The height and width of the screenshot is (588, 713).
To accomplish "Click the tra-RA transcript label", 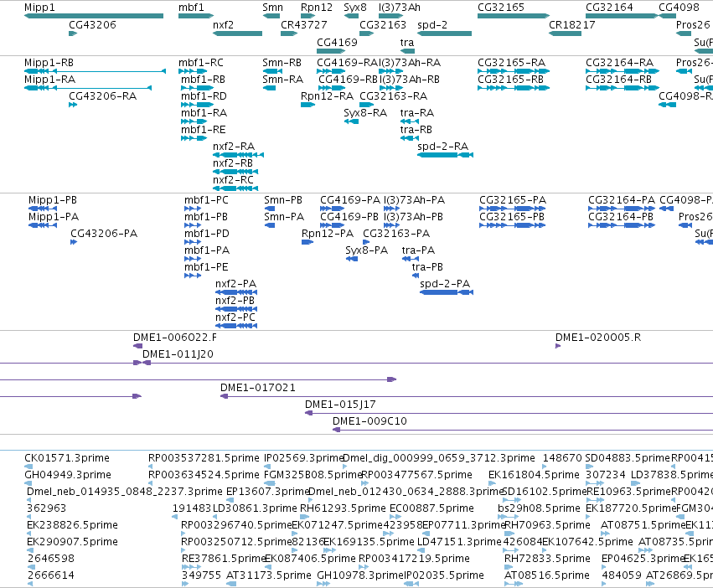I will coord(417,113).
